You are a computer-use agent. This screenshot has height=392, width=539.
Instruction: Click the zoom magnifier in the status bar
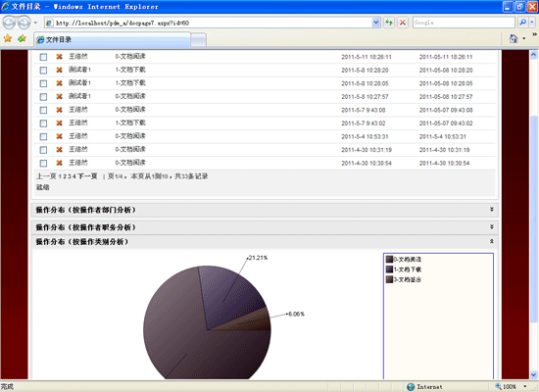click(498, 386)
